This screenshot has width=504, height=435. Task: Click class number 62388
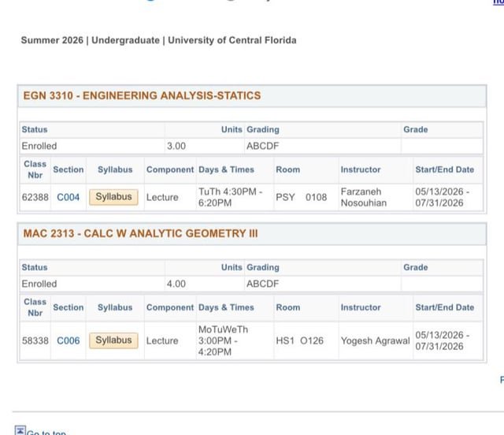click(x=35, y=197)
